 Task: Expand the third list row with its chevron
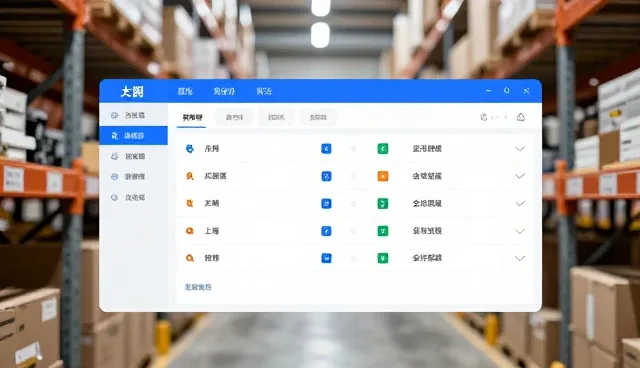pos(520,204)
